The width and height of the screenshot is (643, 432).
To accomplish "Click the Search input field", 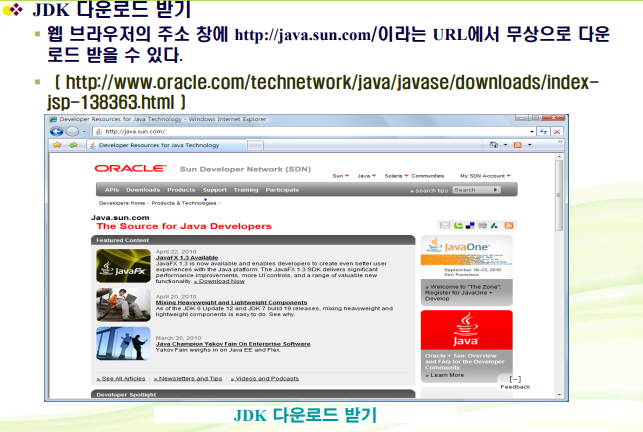I will pyautogui.click(x=471, y=190).
